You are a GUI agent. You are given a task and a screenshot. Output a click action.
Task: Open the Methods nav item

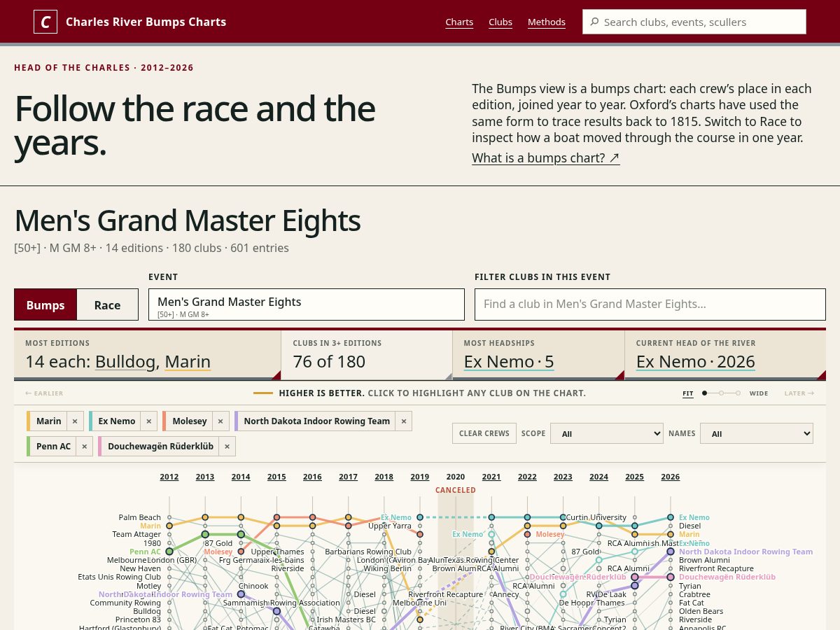547,22
